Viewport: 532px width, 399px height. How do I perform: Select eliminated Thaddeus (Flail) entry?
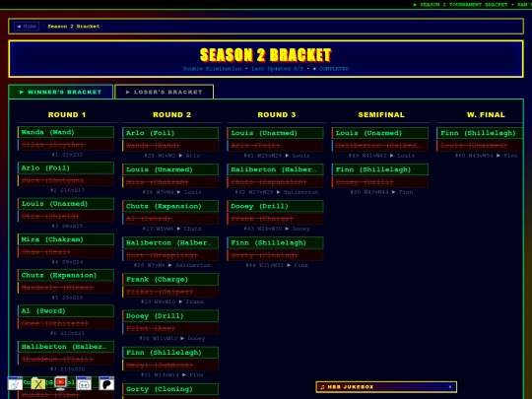(66, 359)
